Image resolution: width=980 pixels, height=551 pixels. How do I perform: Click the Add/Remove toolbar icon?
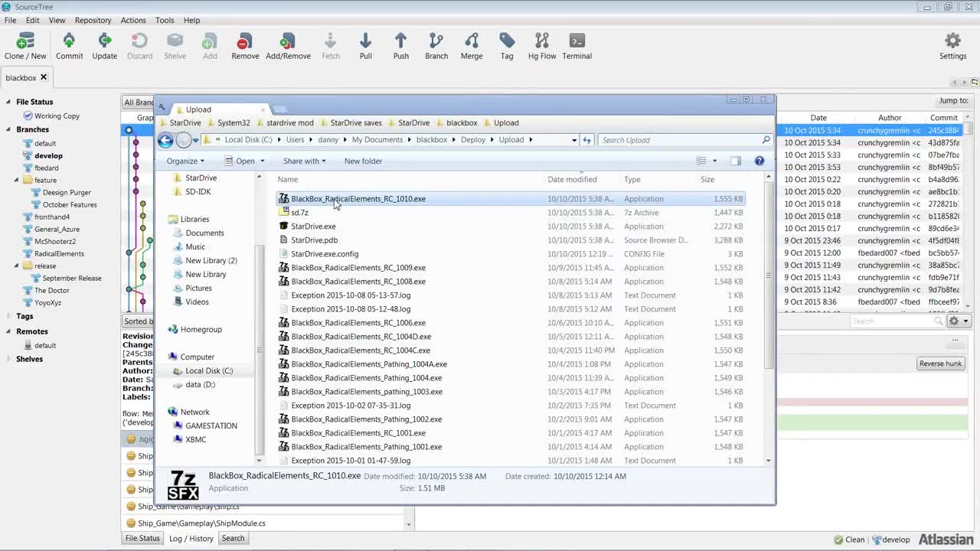point(288,46)
